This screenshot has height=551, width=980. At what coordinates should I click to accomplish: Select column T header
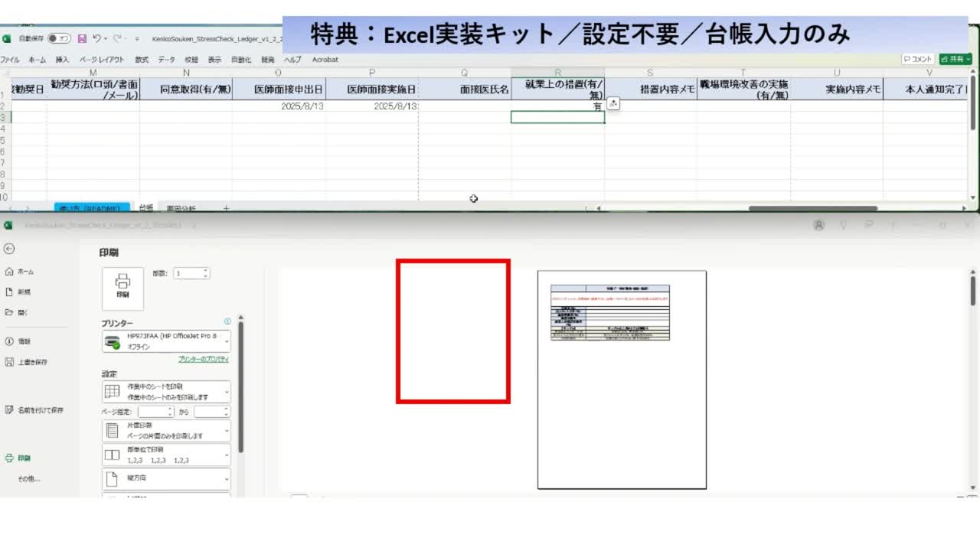click(743, 73)
